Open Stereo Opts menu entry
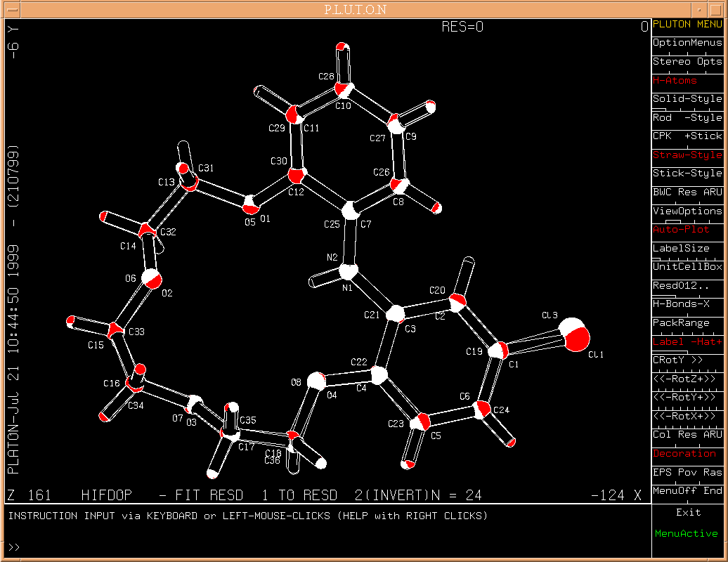Viewport: 728px width, 562px height. click(x=687, y=62)
